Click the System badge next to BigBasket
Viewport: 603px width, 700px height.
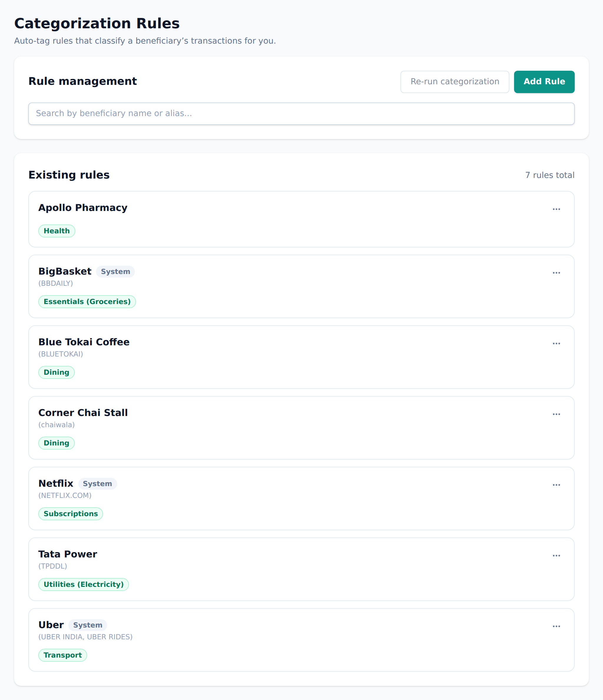pos(115,272)
